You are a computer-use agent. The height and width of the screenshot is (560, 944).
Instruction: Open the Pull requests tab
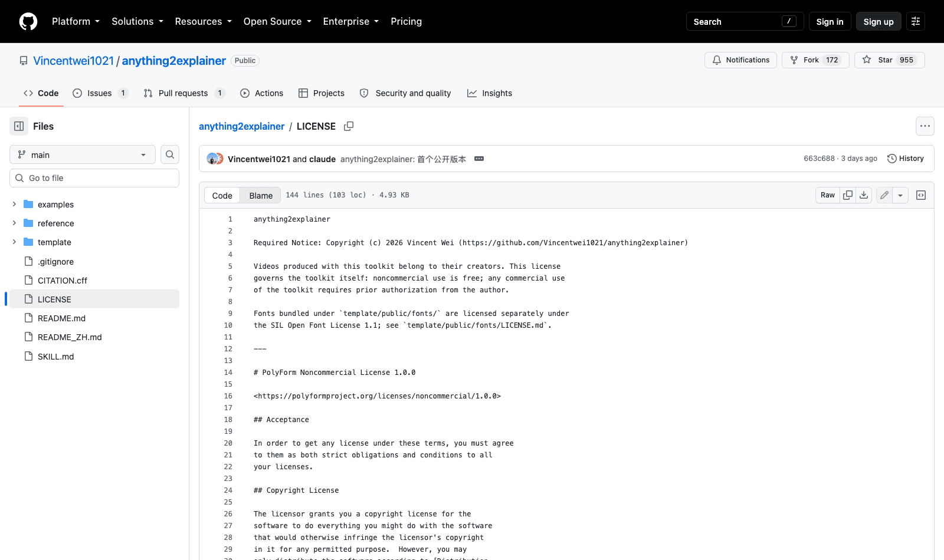[x=184, y=93]
